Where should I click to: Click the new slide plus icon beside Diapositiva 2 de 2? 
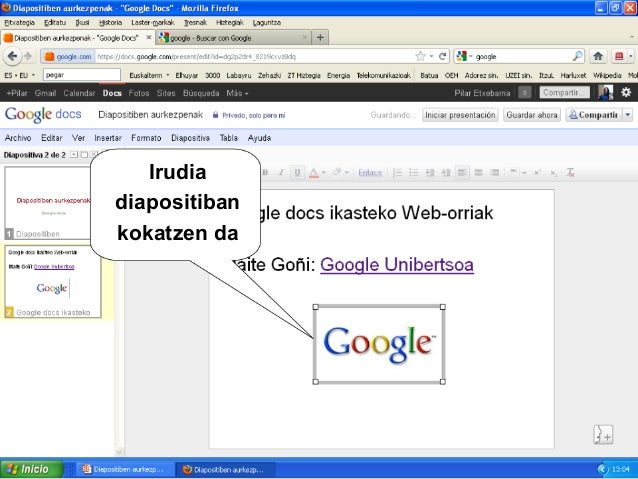[x=74, y=155]
